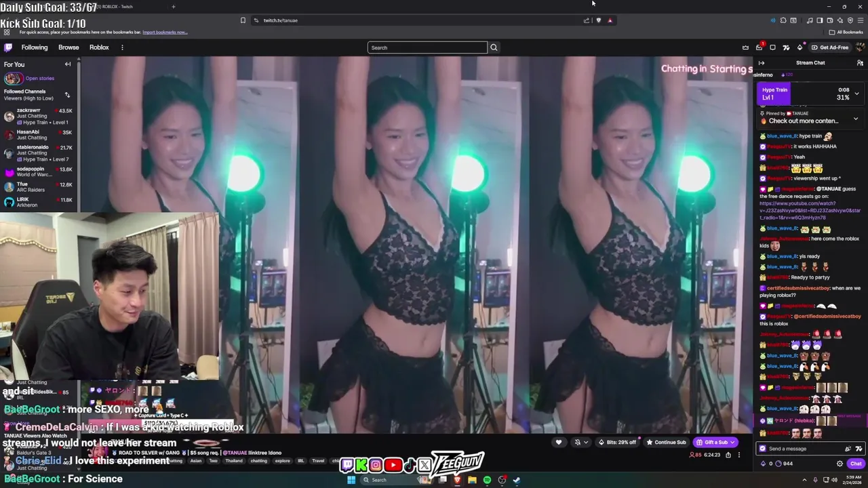Viewport: 868px width, 488px height.
Task: Open stream more options vertical dots
Action: [739, 455]
